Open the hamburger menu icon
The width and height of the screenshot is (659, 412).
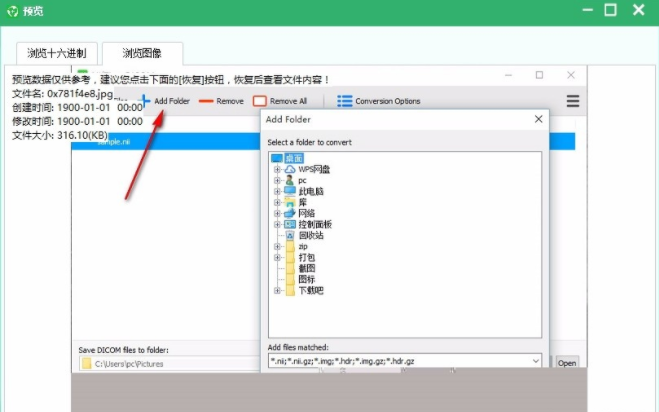coord(573,101)
